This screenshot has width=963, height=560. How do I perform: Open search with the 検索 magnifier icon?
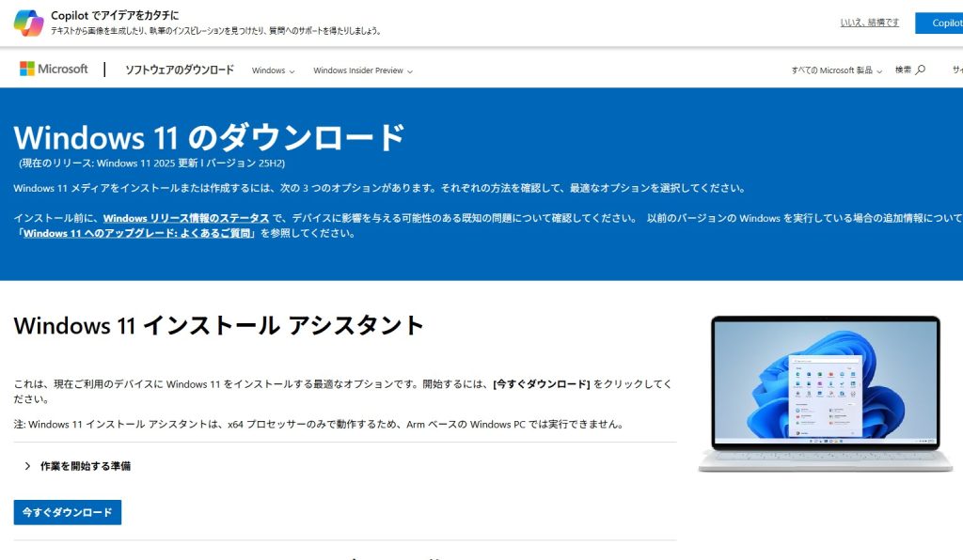coord(910,70)
